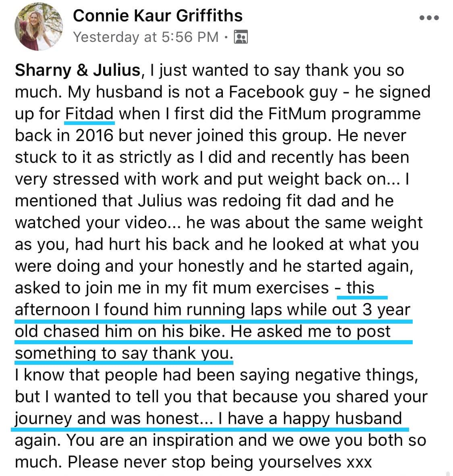The image size is (453, 476).
Task: Open the Connie Kaur Griffiths name link
Action: coord(158,15)
